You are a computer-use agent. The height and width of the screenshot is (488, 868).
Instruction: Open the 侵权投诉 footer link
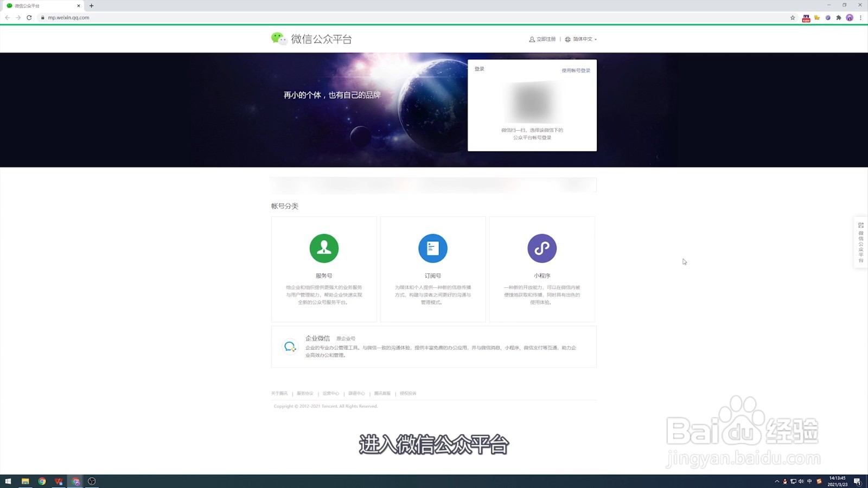coord(408,394)
